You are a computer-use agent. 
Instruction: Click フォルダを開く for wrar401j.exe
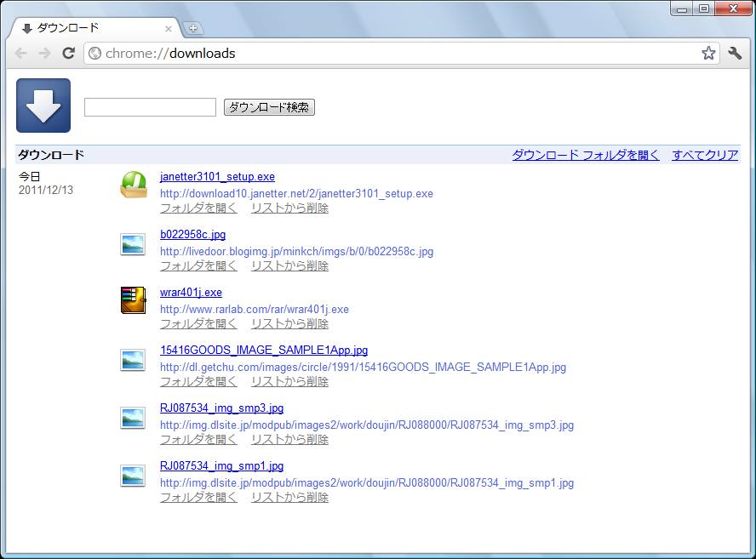(x=198, y=324)
